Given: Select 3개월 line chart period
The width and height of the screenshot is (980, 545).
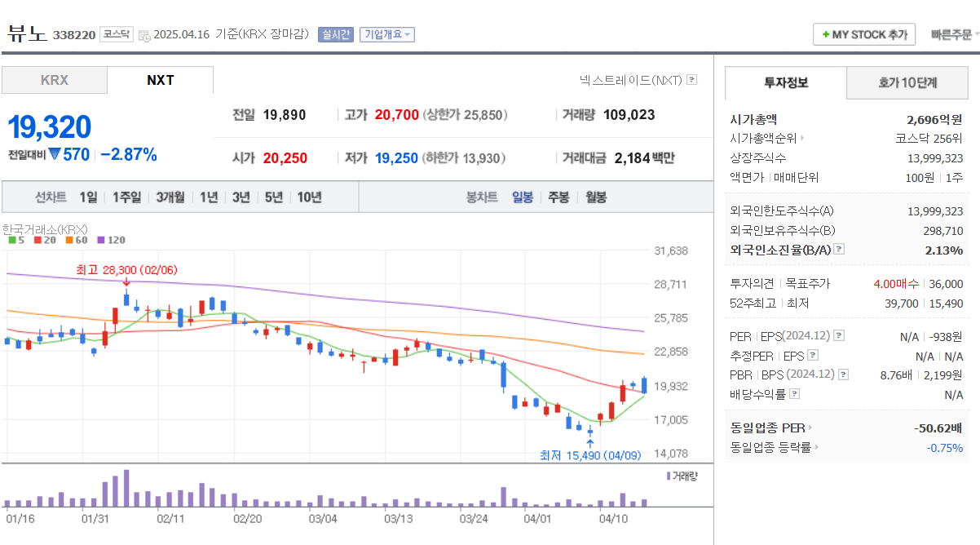Looking at the screenshot, I should pyautogui.click(x=170, y=197).
